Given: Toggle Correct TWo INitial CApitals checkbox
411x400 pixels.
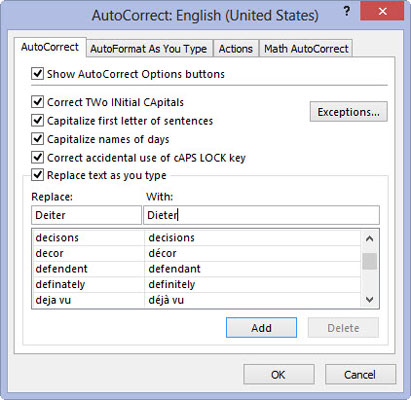Looking at the screenshot, I should (37, 101).
